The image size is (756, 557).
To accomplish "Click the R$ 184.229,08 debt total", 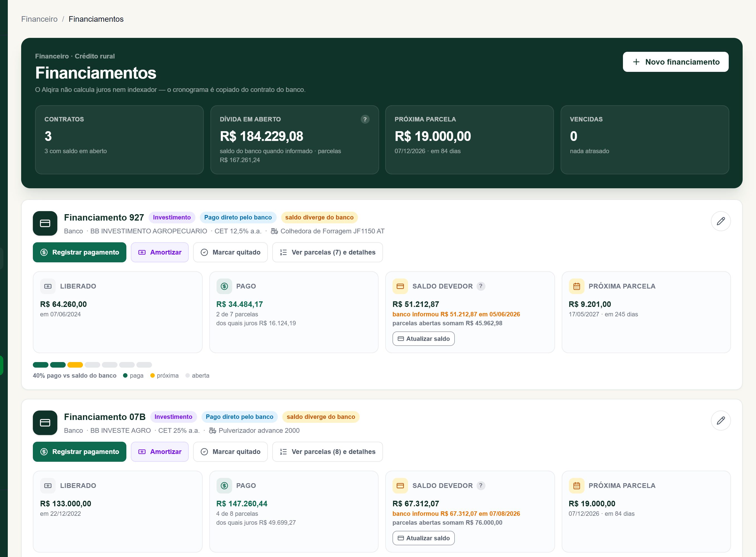I will tap(261, 136).
